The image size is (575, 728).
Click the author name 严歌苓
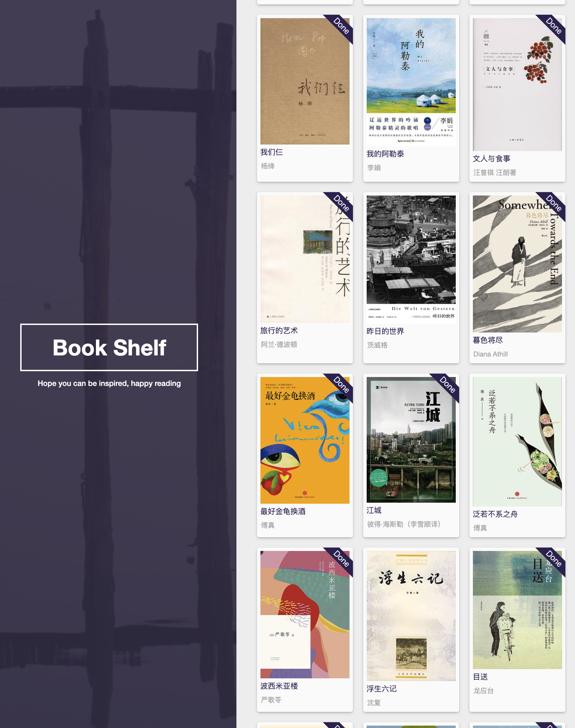click(271, 700)
